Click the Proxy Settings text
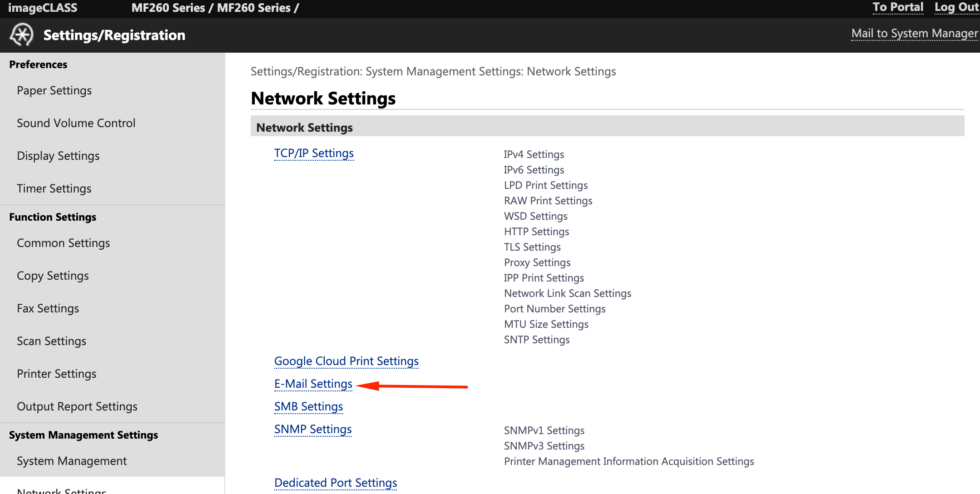The image size is (980, 494). [537, 262]
